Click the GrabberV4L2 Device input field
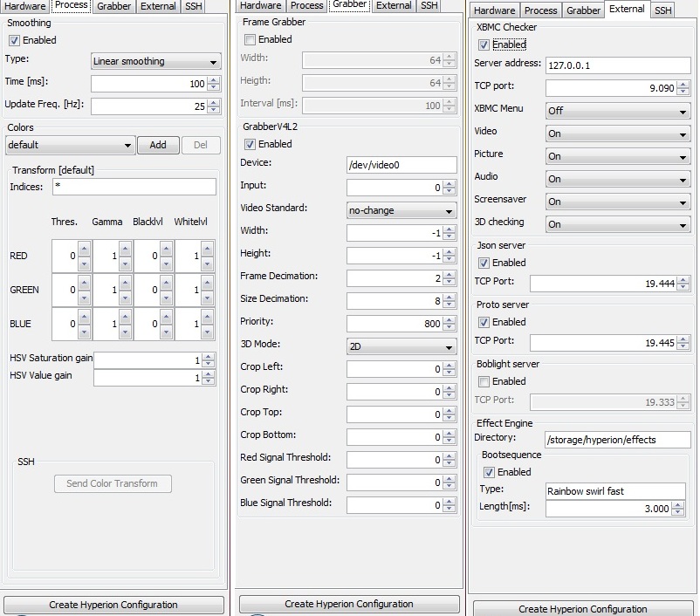Viewport: 700px width, 616px height. click(x=401, y=165)
